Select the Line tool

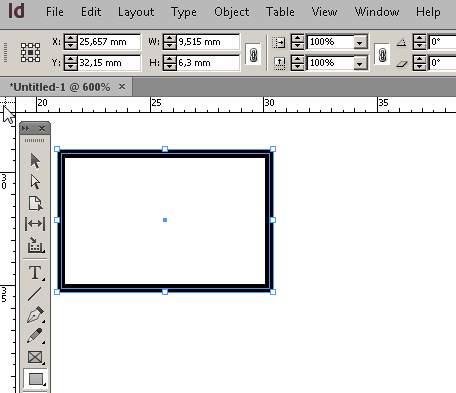pos(35,294)
